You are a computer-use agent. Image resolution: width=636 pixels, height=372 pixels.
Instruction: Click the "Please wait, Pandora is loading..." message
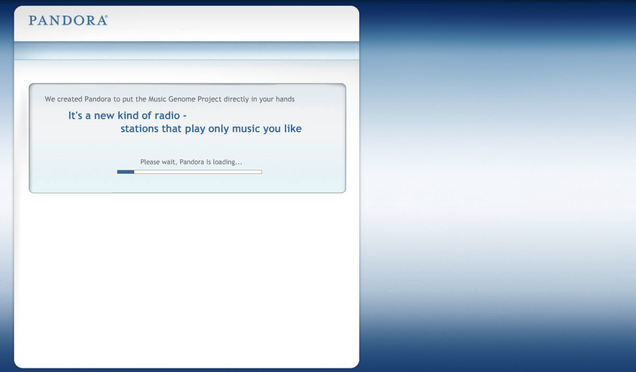point(191,162)
